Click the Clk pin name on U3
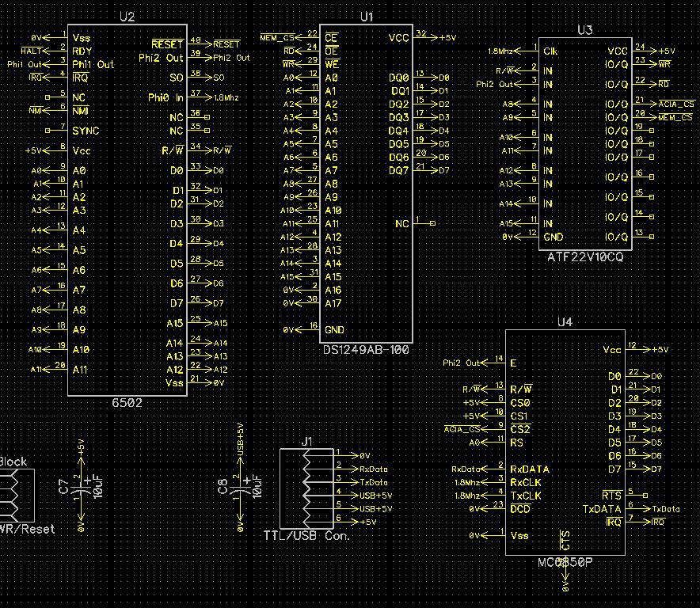This screenshot has height=608, width=700. (x=550, y=51)
